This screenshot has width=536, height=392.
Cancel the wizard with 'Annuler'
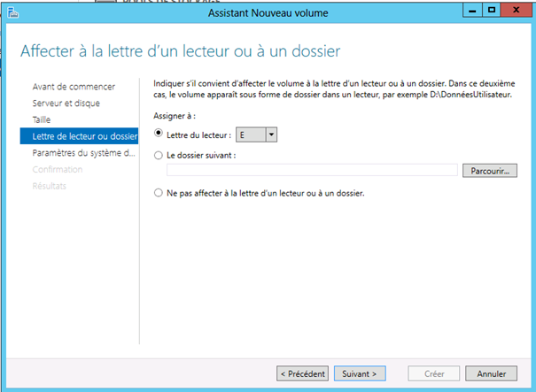491,373
